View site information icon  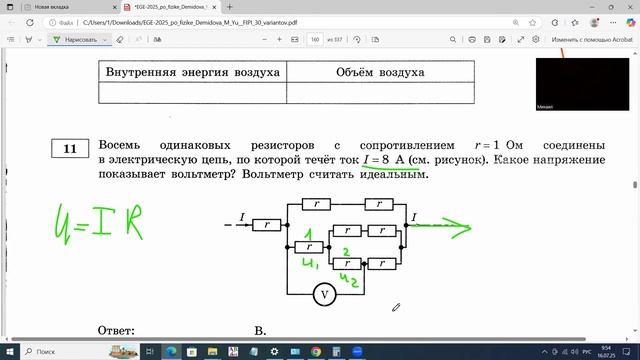(x=53, y=23)
